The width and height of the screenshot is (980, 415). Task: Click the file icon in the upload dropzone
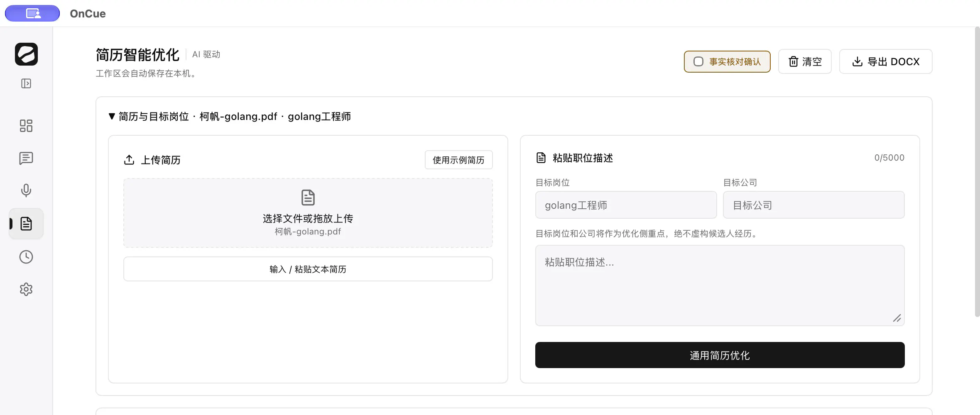[x=308, y=198]
